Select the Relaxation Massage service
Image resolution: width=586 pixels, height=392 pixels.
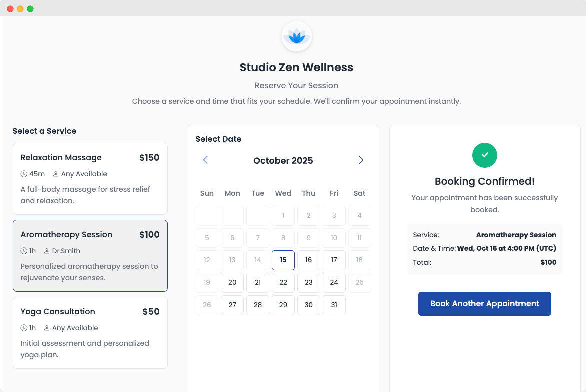click(90, 179)
